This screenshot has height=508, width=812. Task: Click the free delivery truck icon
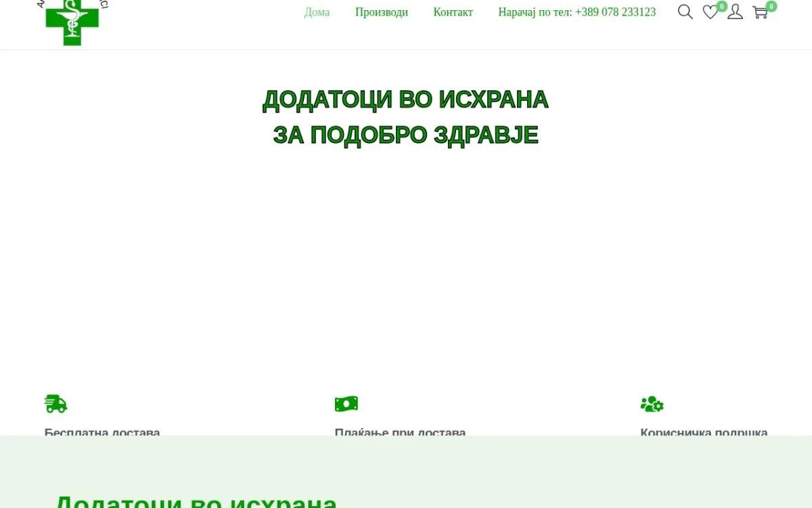click(x=55, y=404)
